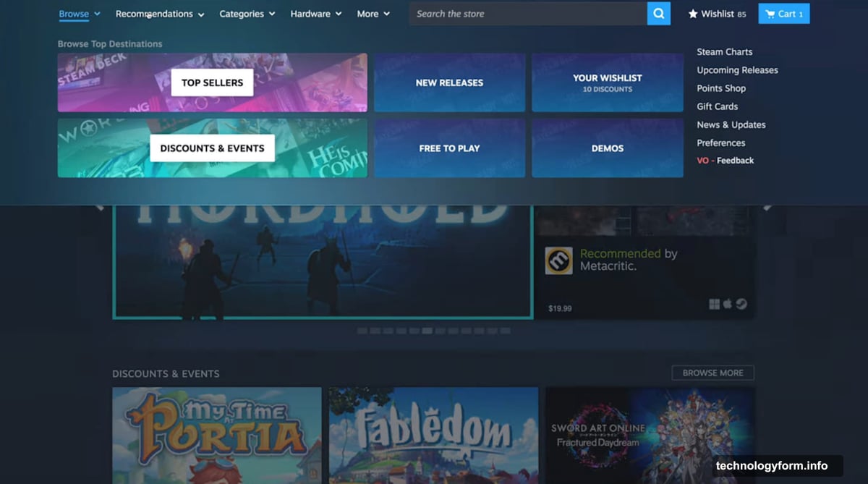
Task: Open the featured Nordhold banner image
Action: pos(323,262)
